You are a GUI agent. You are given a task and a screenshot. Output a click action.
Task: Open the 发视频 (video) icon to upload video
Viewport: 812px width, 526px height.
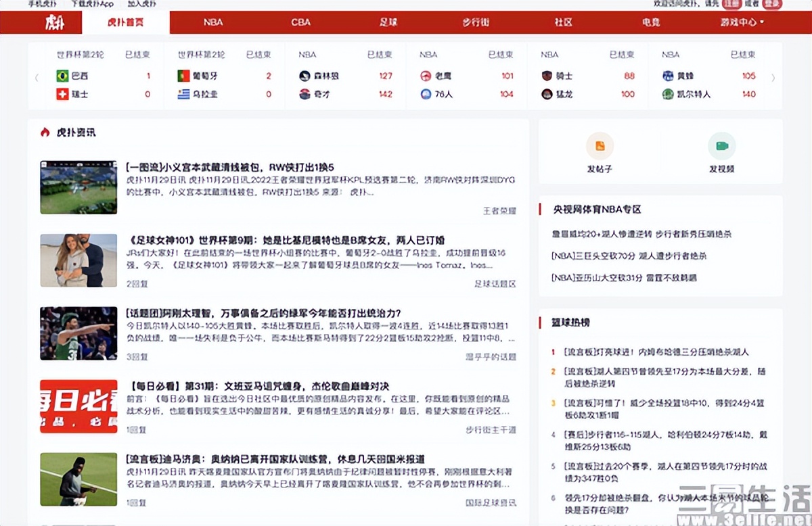(x=723, y=145)
